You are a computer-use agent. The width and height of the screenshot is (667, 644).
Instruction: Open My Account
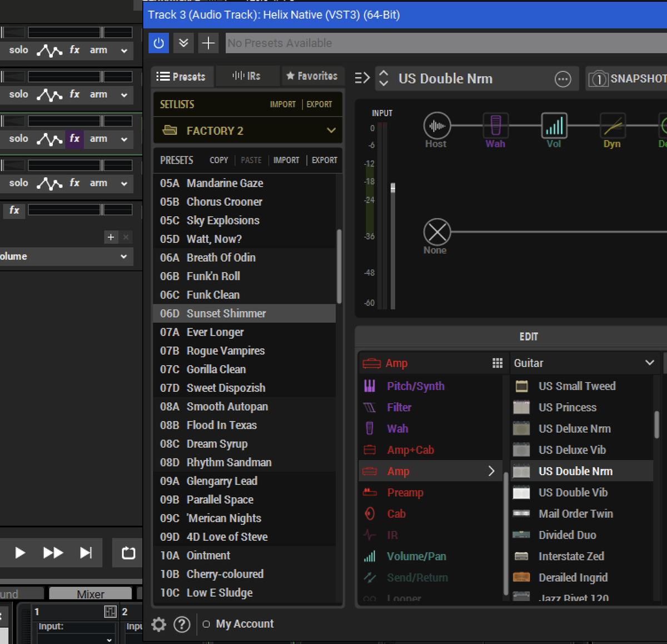point(245,624)
